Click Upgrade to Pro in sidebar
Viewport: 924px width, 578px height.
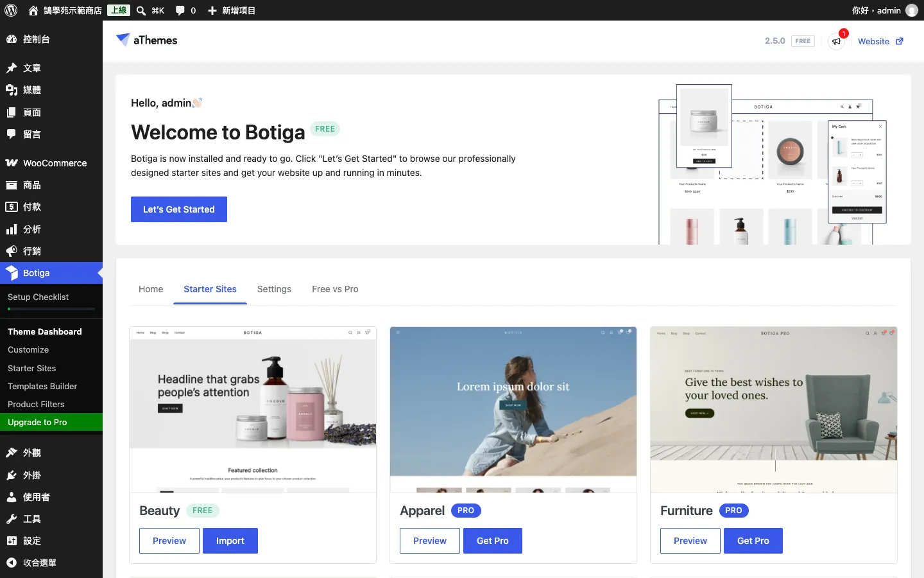coord(51,422)
